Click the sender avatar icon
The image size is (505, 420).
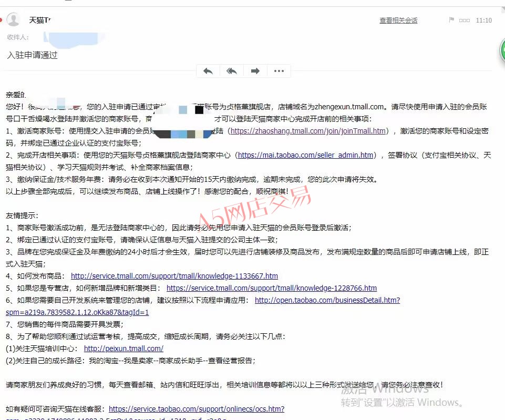(x=13, y=19)
